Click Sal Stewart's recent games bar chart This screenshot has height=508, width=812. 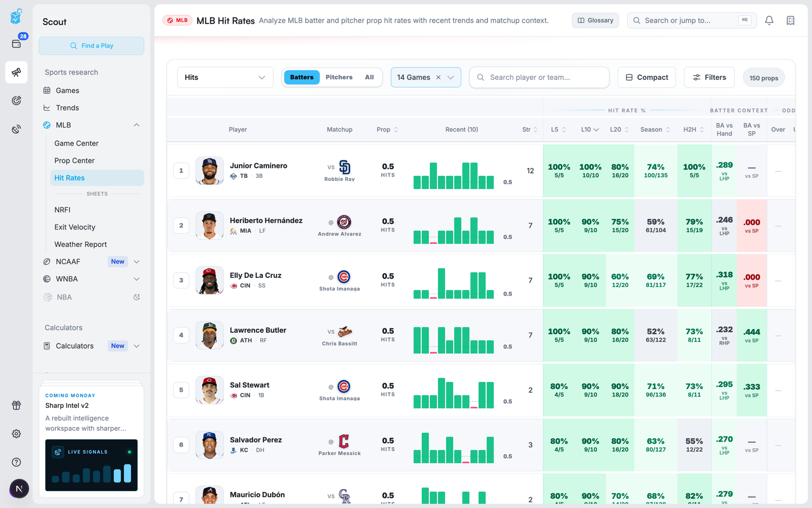(454, 393)
